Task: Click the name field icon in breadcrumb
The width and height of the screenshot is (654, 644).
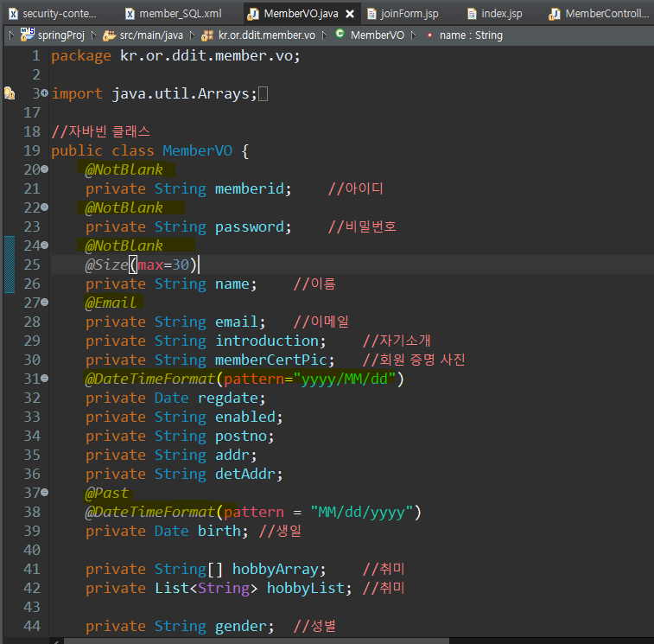Action: click(x=429, y=35)
